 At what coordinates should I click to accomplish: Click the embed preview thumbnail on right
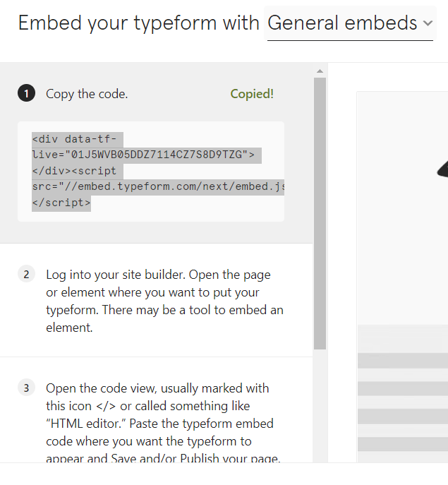(x=402, y=277)
